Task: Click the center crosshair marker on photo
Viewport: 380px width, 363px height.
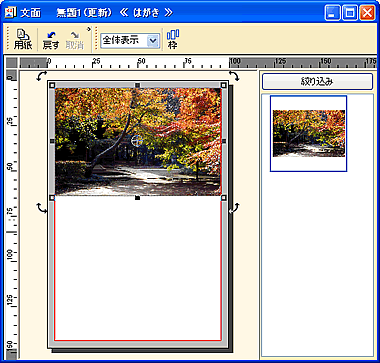Action: tap(137, 141)
